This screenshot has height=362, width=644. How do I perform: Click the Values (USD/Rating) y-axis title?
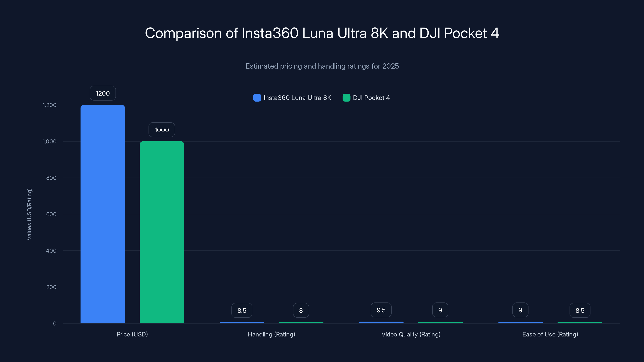click(29, 214)
